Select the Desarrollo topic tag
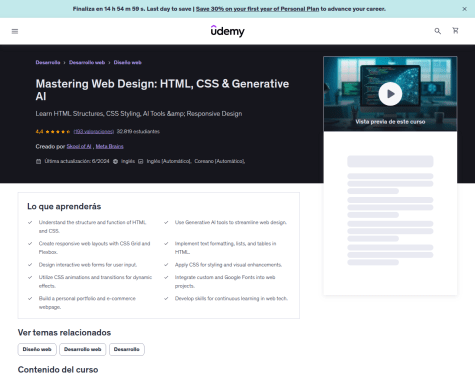Screen dimensions: 475x380 click(127, 349)
